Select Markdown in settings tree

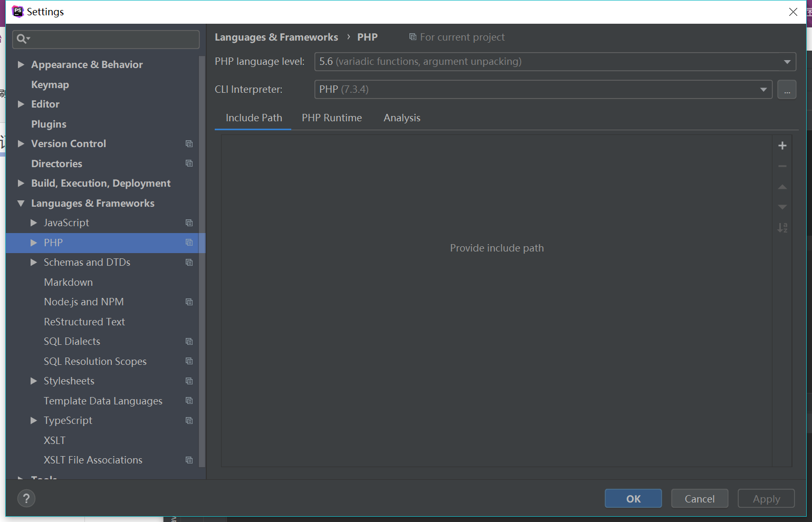pos(68,282)
